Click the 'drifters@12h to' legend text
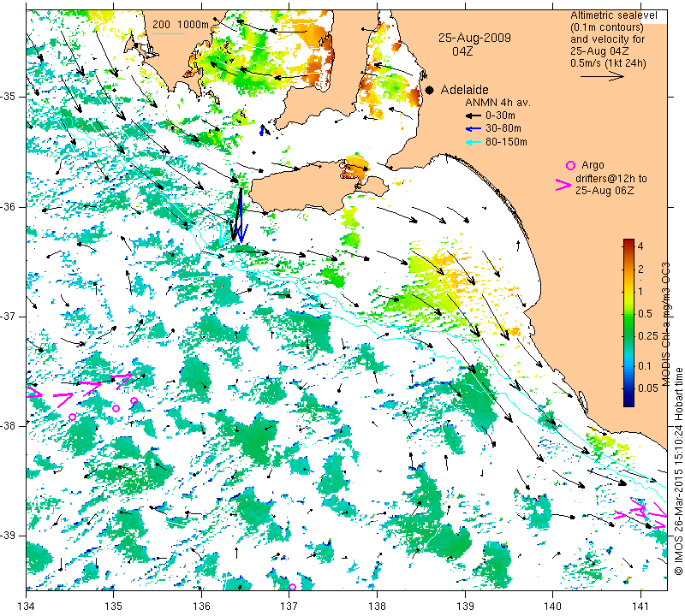This screenshot has width=685, height=616. point(611,179)
